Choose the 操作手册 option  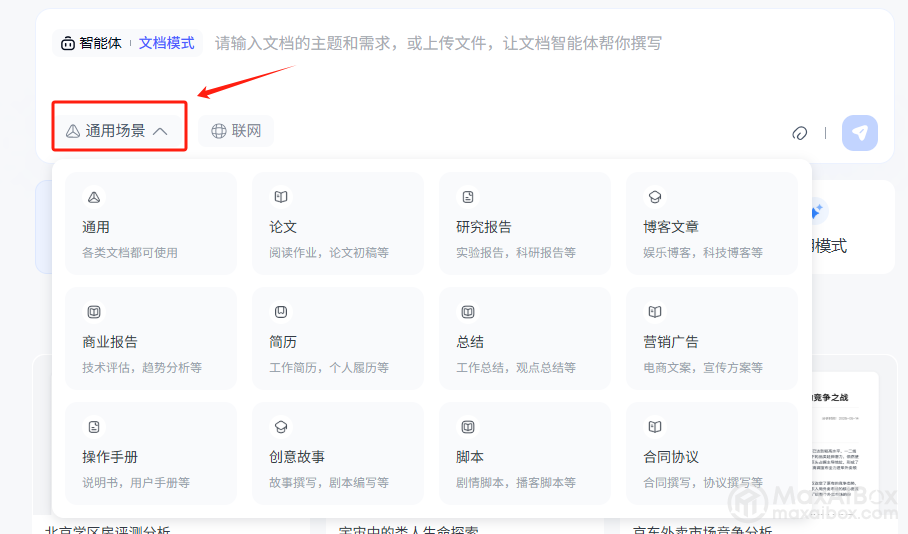pyautogui.click(x=151, y=453)
